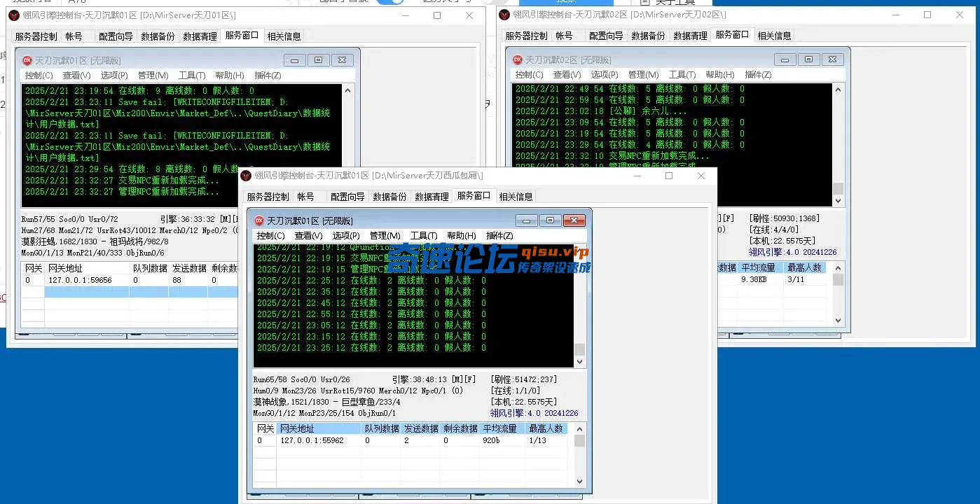Click the highlighted blue empty row in 天刀01区 table

(x=142, y=292)
